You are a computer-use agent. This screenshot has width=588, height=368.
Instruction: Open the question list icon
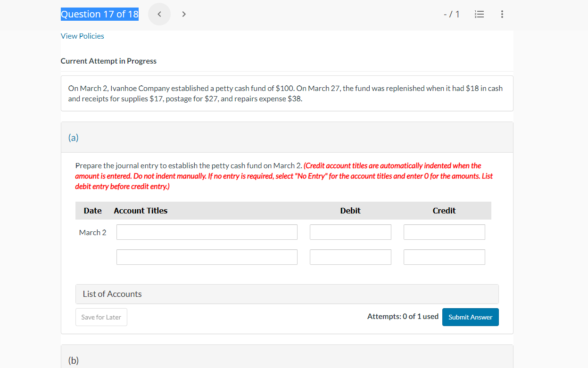click(x=478, y=14)
